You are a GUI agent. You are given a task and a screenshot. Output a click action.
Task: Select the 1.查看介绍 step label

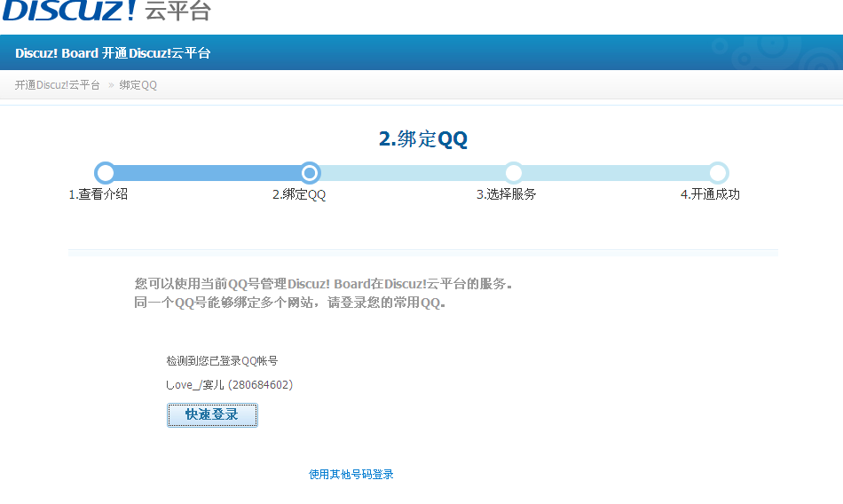(x=98, y=194)
